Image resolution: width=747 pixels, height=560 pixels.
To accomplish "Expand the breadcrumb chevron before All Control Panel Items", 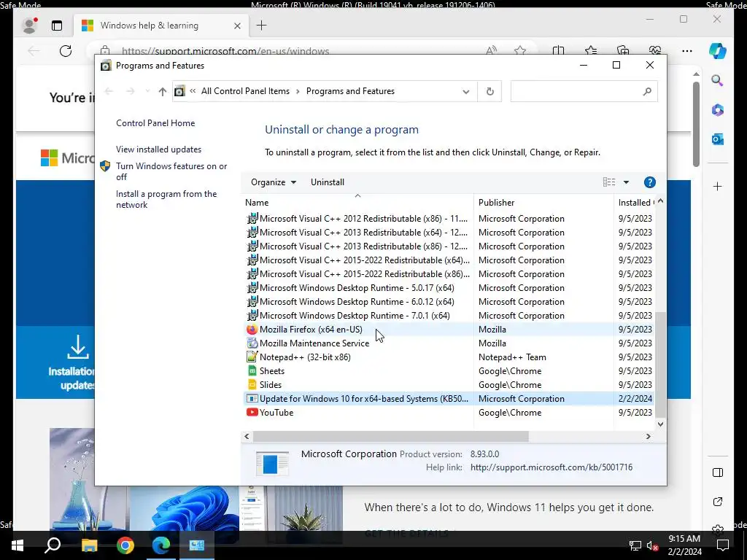I will [193, 91].
